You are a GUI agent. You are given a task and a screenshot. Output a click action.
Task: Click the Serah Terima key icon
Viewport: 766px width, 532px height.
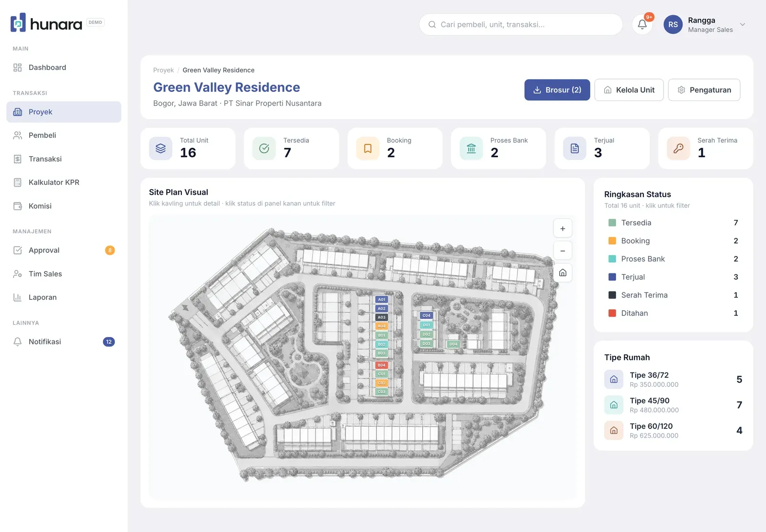pos(678,148)
